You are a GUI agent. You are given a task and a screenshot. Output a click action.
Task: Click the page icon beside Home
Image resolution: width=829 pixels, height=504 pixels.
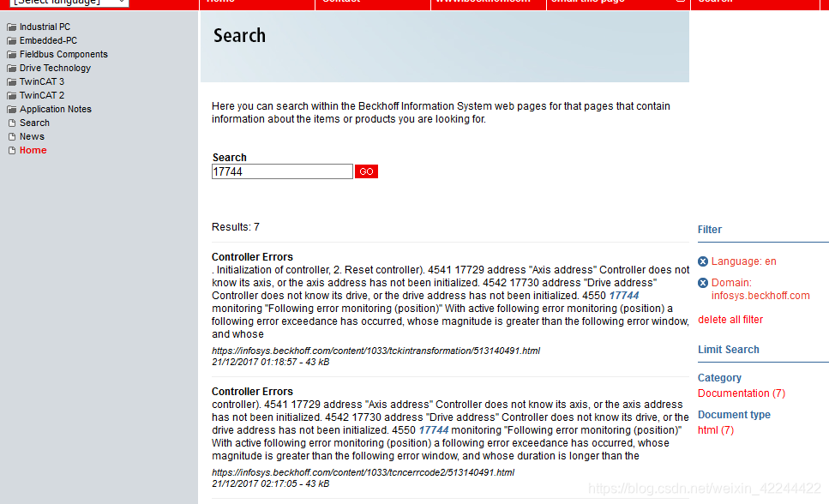point(12,150)
